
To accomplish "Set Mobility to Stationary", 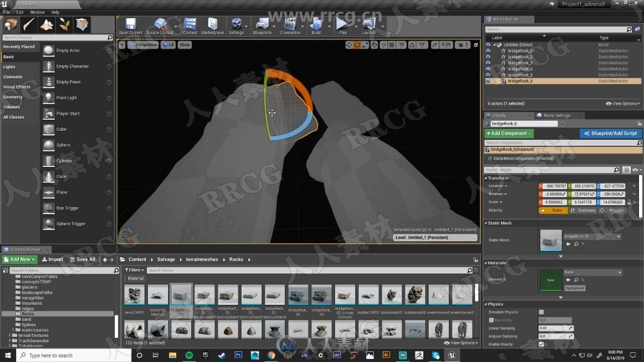I will point(584,210).
